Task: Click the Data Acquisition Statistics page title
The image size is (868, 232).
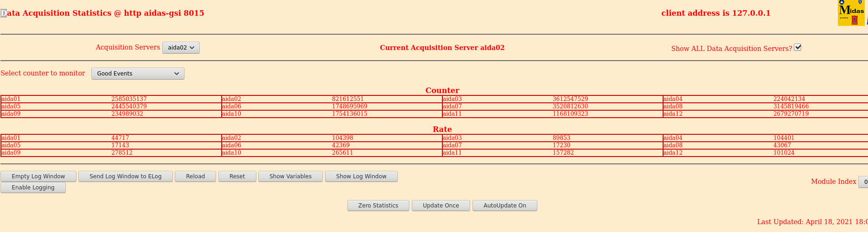Action: [102, 13]
